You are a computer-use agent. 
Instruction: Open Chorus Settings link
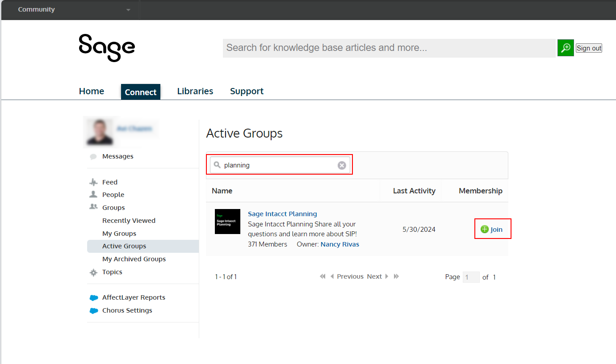tap(127, 310)
